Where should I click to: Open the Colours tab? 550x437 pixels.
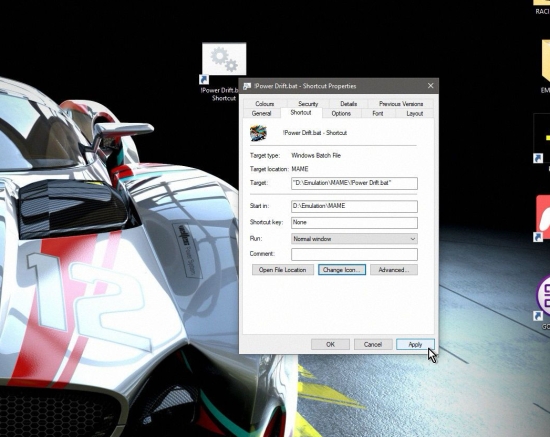pyautogui.click(x=264, y=103)
